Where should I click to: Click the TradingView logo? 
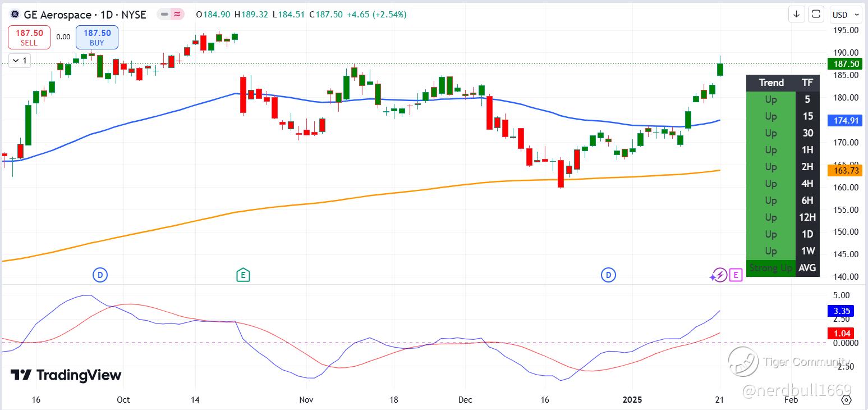click(66, 375)
